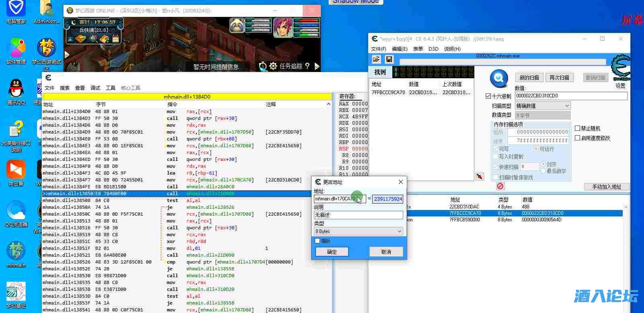The height and width of the screenshot is (313, 644).
Task: Click the red circle clear-list icon
Action: [500, 186]
